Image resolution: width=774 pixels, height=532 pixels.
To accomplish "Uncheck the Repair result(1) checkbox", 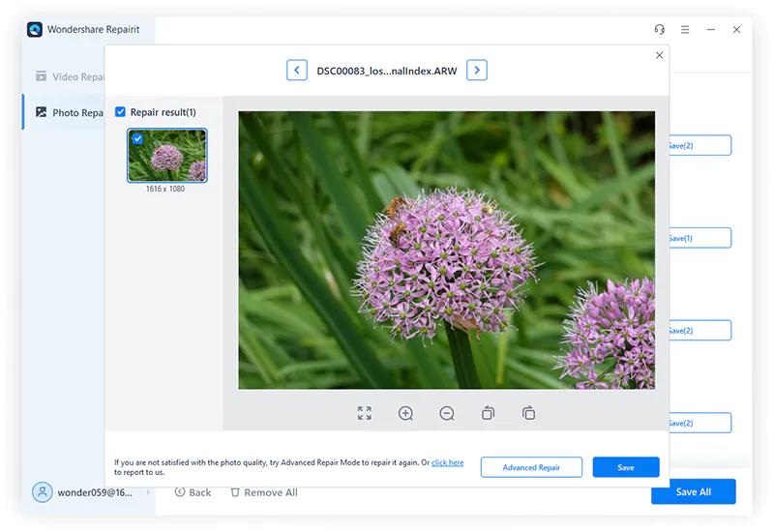I will 120,112.
